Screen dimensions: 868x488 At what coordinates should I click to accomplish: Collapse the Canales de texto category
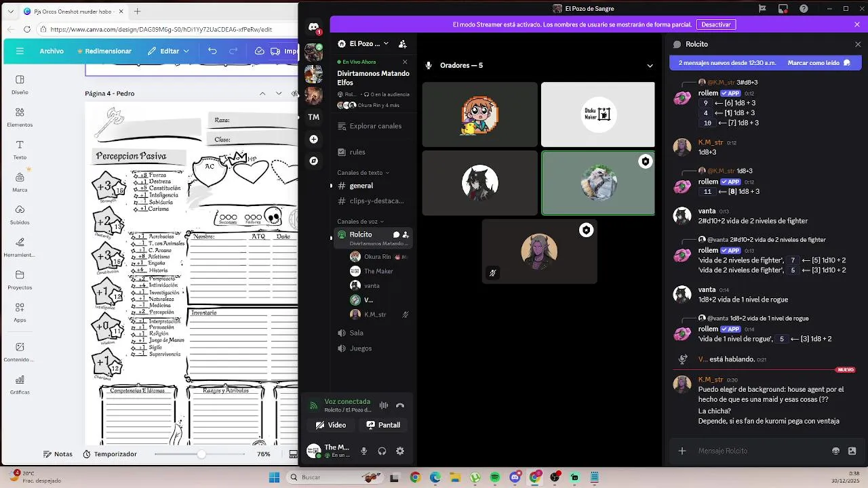click(x=363, y=173)
